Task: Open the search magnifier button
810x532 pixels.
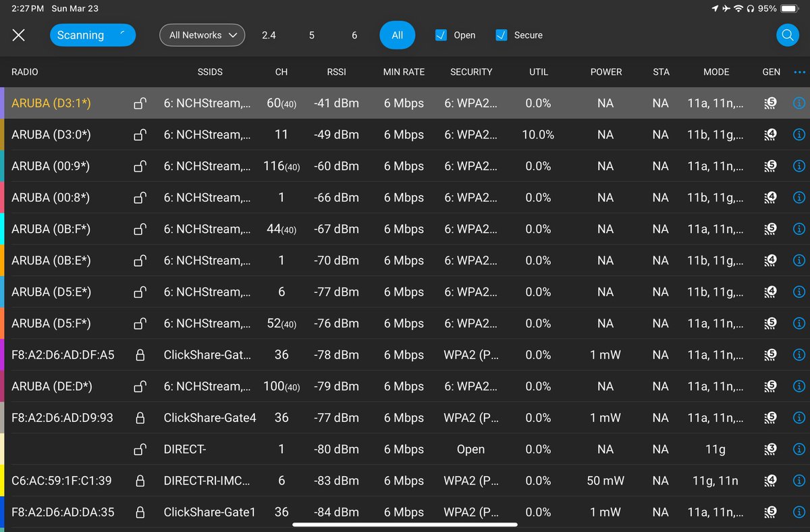Action: tap(787, 35)
